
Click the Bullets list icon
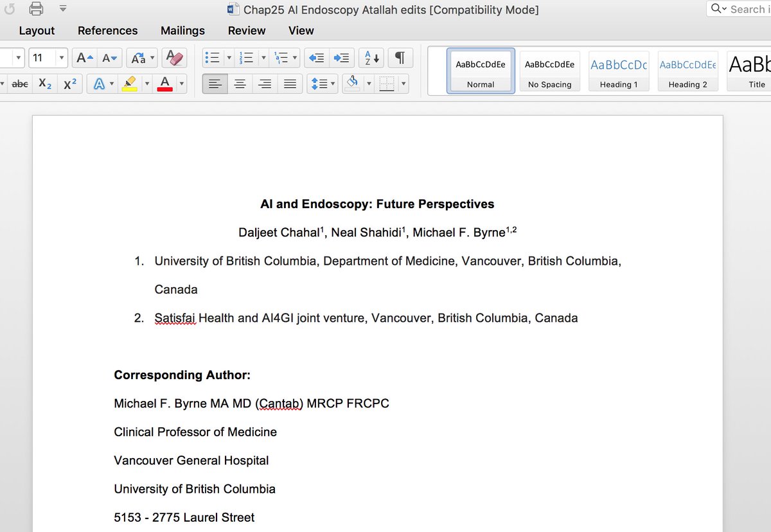212,58
